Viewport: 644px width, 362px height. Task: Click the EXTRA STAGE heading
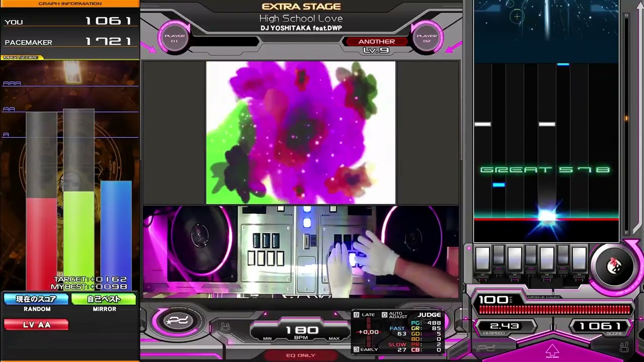(301, 7)
